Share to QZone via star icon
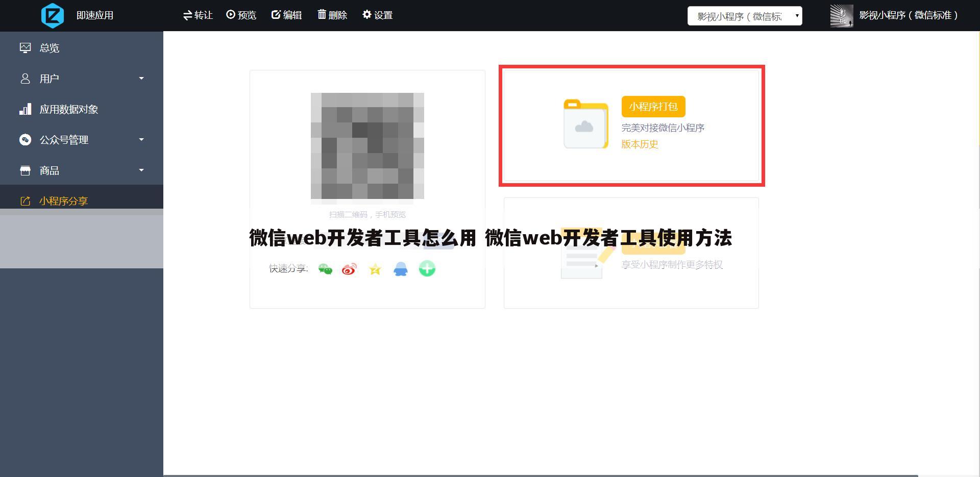This screenshot has width=980, height=477. (375, 269)
